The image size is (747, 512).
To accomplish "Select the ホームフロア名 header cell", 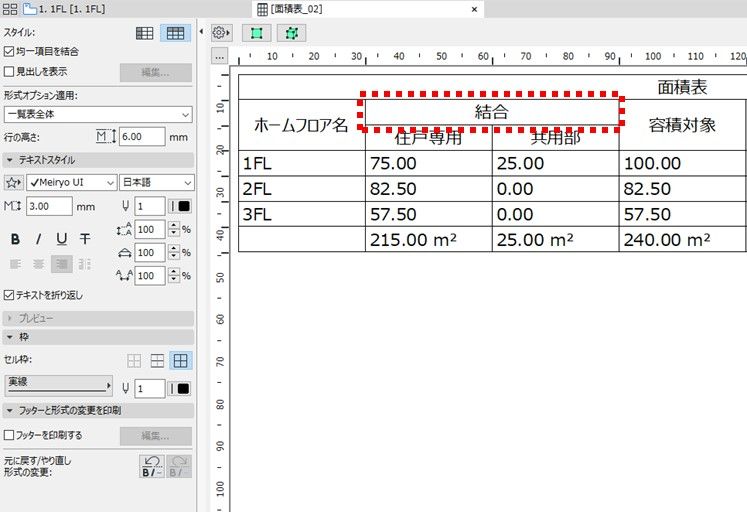I will point(302,125).
